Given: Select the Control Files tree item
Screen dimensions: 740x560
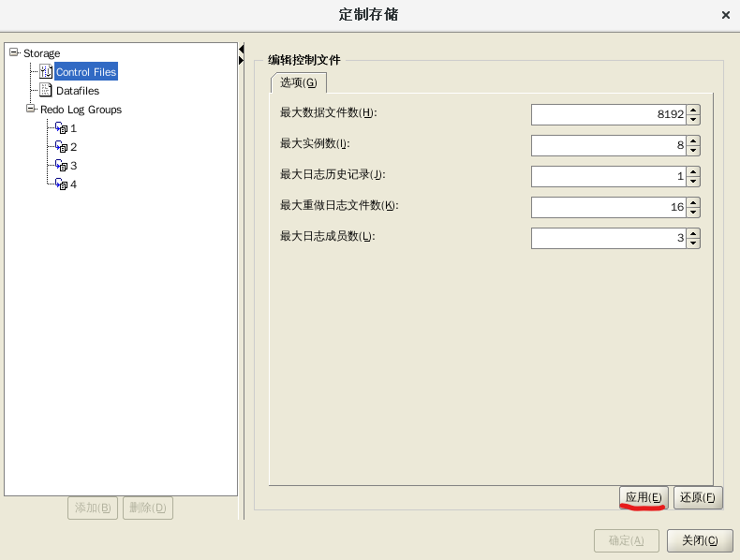Looking at the screenshot, I should [86, 72].
